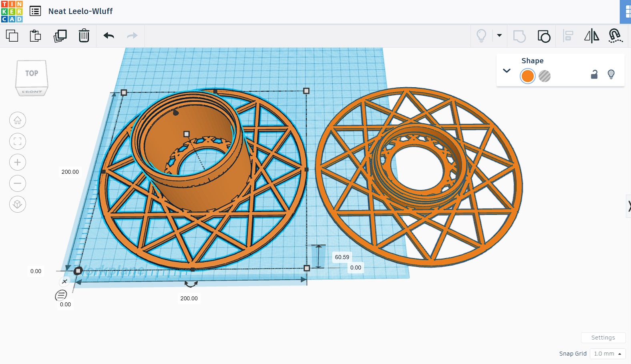Image resolution: width=631 pixels, height=364 pixels.
Task: Redo the last undone action
Action: pyautogui.click(x=132, y=36)
